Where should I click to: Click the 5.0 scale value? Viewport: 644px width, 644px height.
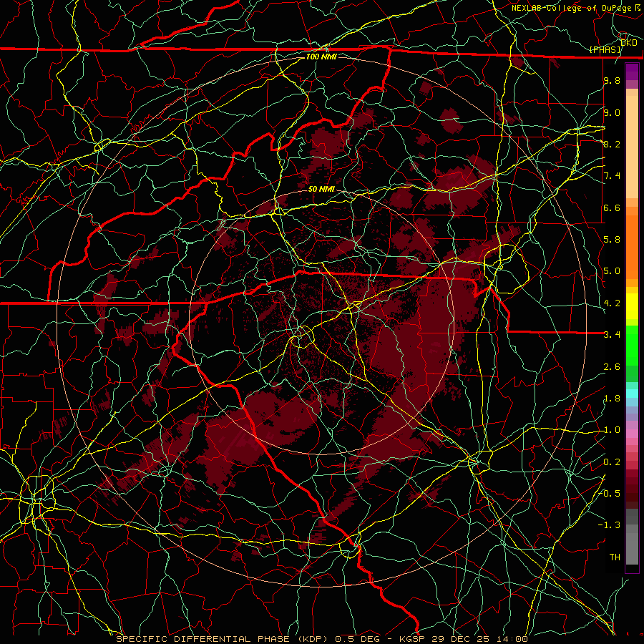click(612, 271)
